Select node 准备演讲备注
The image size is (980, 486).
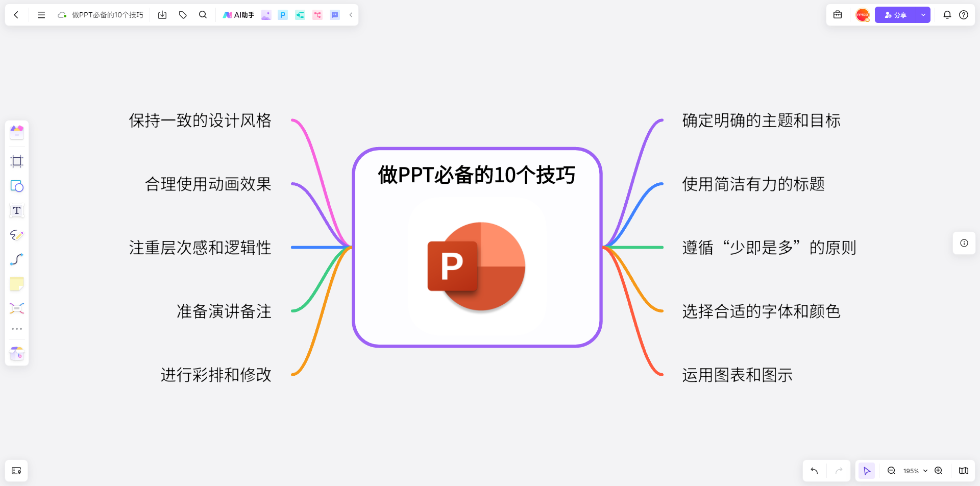click(x=224, y=311)
